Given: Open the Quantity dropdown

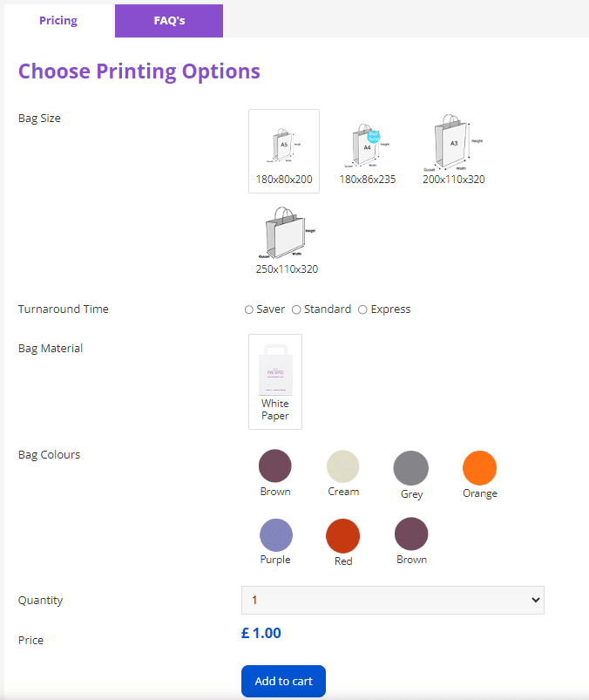Looking at the screenshot, I should [392, 600].
